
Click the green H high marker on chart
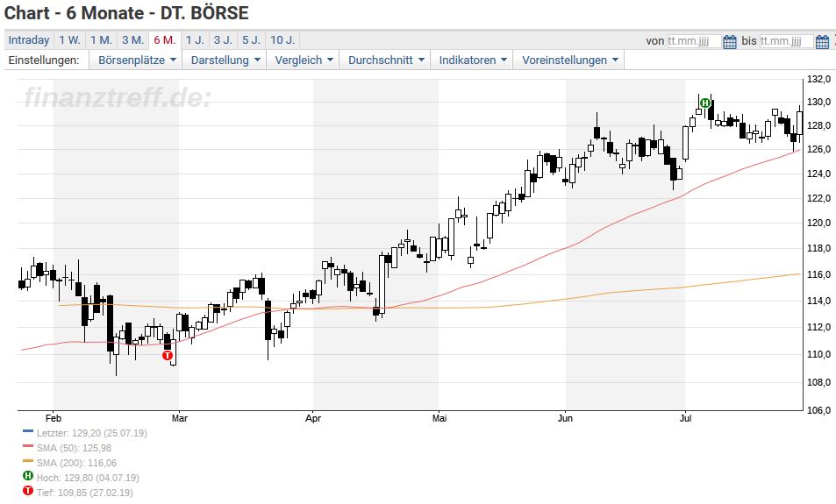[704, 103]
